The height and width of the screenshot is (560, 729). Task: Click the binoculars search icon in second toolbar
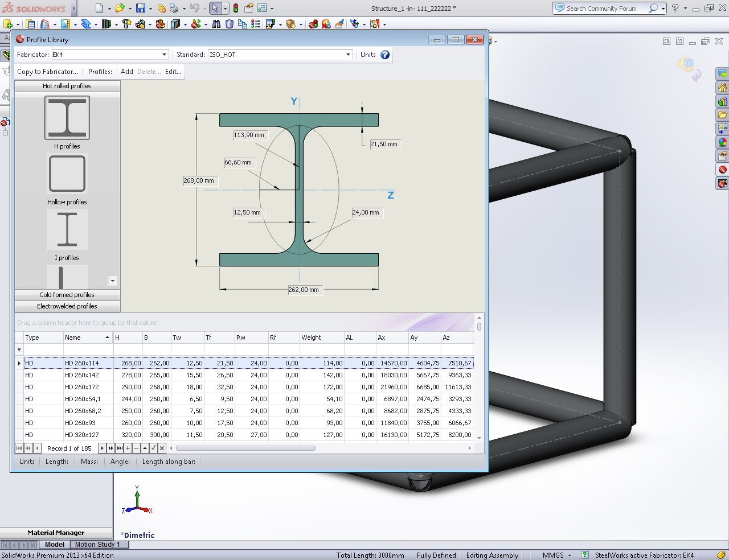(216, 24)
